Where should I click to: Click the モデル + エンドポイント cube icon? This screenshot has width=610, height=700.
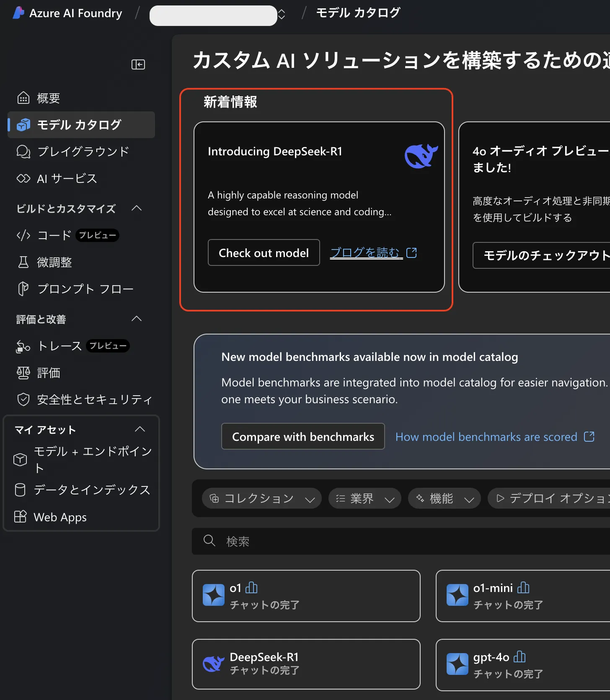[x=20, y=460]
